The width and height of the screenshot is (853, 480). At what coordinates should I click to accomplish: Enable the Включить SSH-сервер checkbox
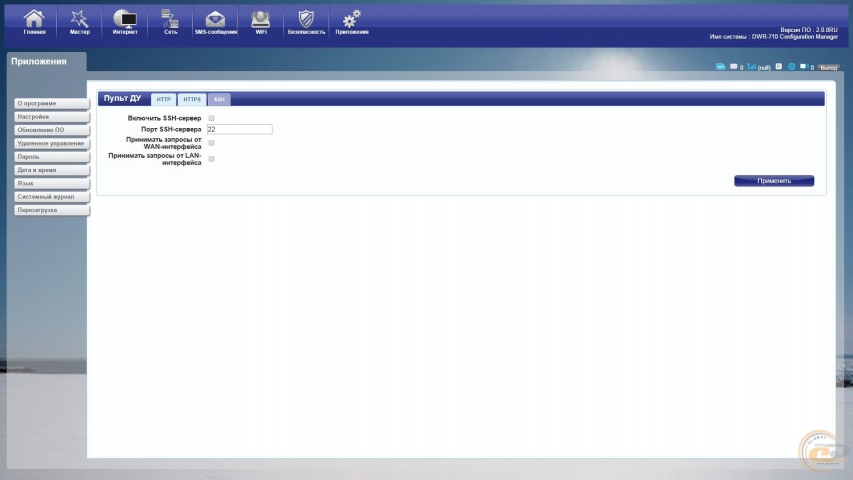[x=212, y=118]
